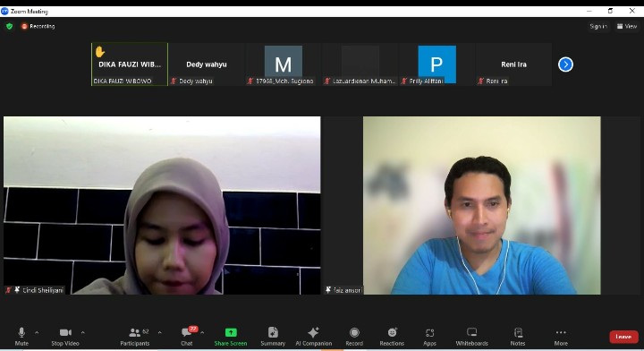This screenshot has width=644, height=351.
Task: Expand audio options arrow beside Mute
Action: coord(37,332)
